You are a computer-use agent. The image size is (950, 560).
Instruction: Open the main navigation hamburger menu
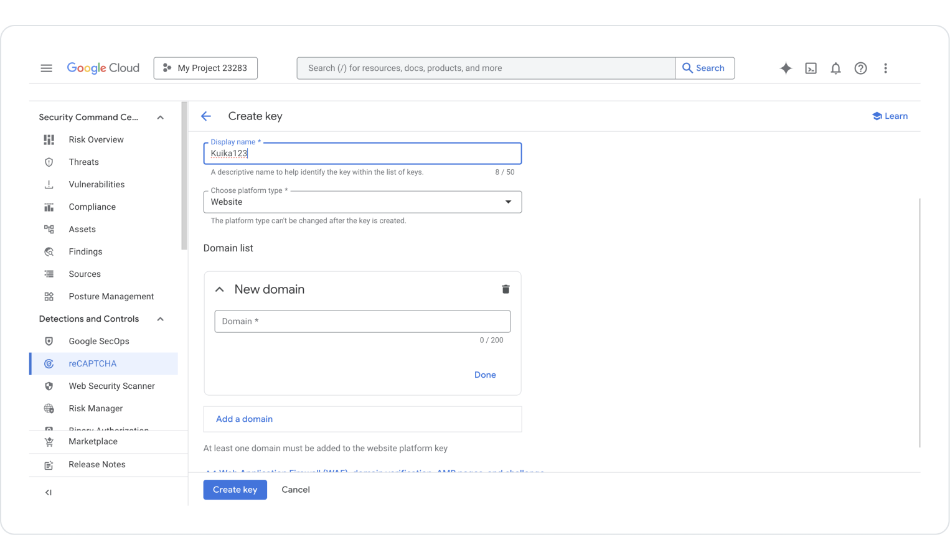click(x=46, y=68)
